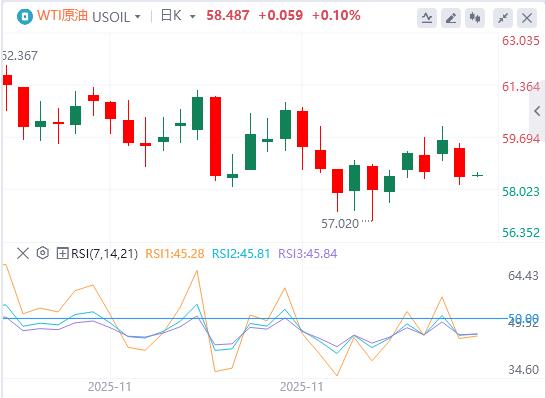Toggle RSI1 orange line legend
The image size is (545, 398).
coord(174,254)
